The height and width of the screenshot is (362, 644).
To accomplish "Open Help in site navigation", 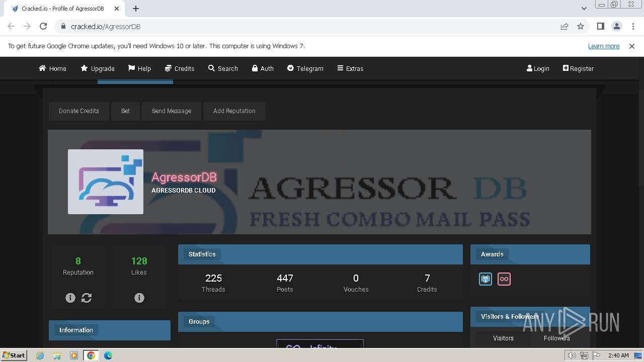I will click(x=139, y=68).
